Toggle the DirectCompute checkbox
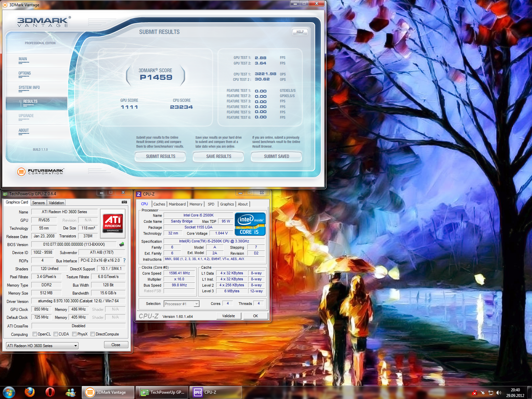 point(92,334)
